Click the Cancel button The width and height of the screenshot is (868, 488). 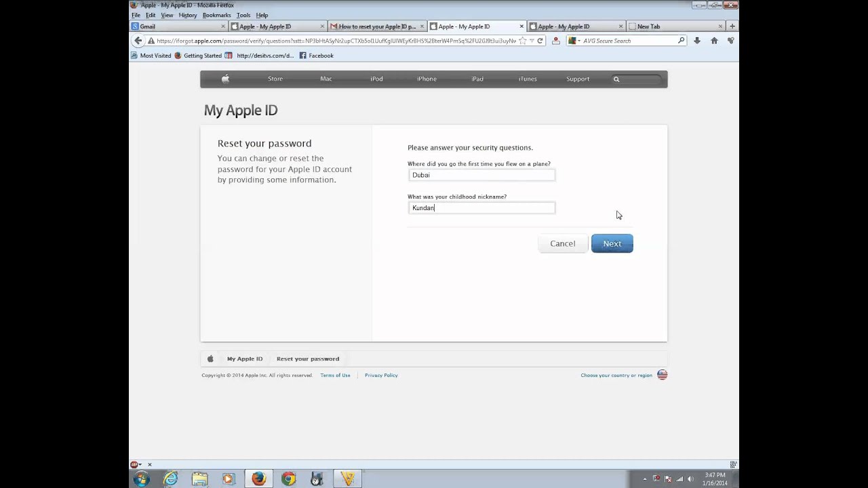[563, 243]
